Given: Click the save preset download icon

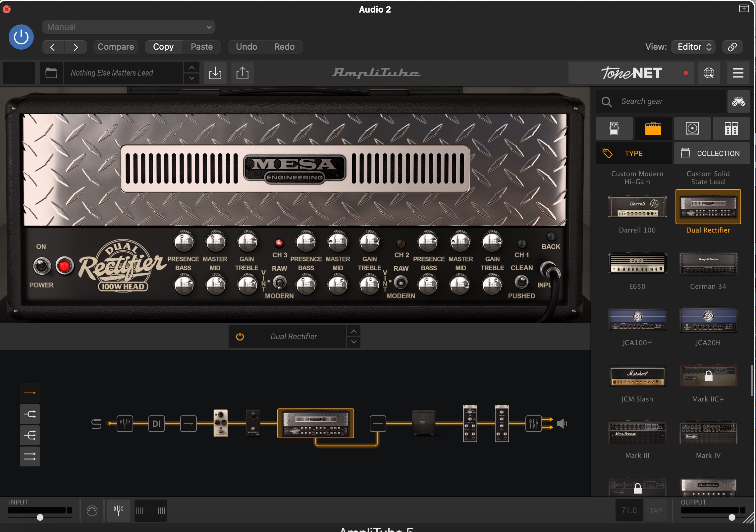Looking at the screenshot, I should pyautogui.click(x=215, y=73).
